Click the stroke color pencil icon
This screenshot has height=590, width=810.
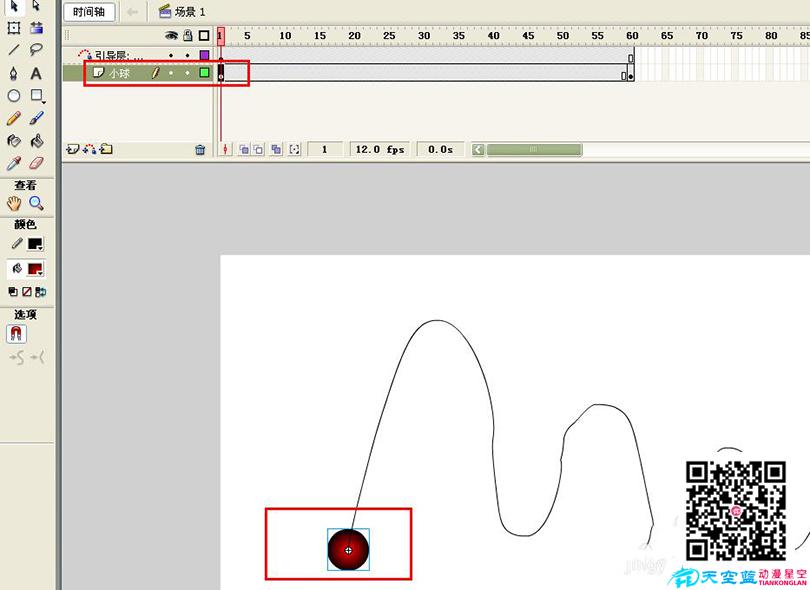click(x=17, y=243)
